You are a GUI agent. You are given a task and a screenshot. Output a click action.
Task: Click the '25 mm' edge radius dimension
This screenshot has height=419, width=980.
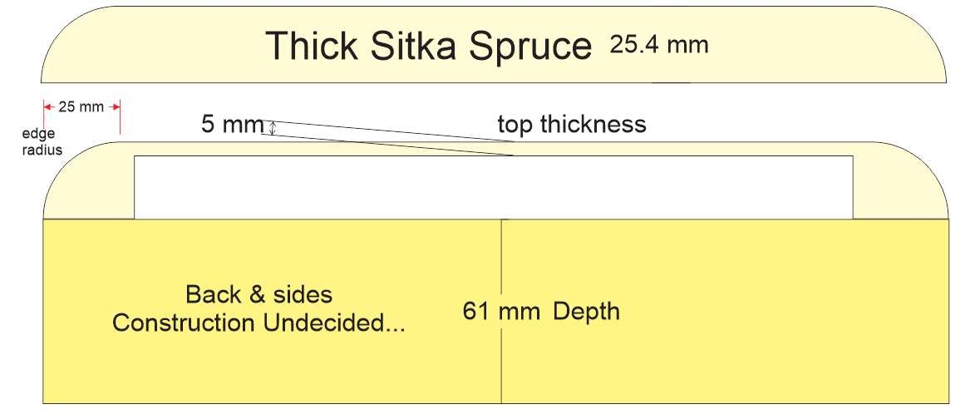(81, 107)
